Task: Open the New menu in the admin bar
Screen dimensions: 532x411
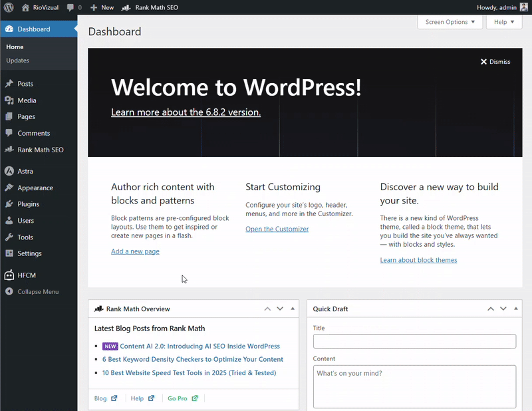Action: pos(101,7)
